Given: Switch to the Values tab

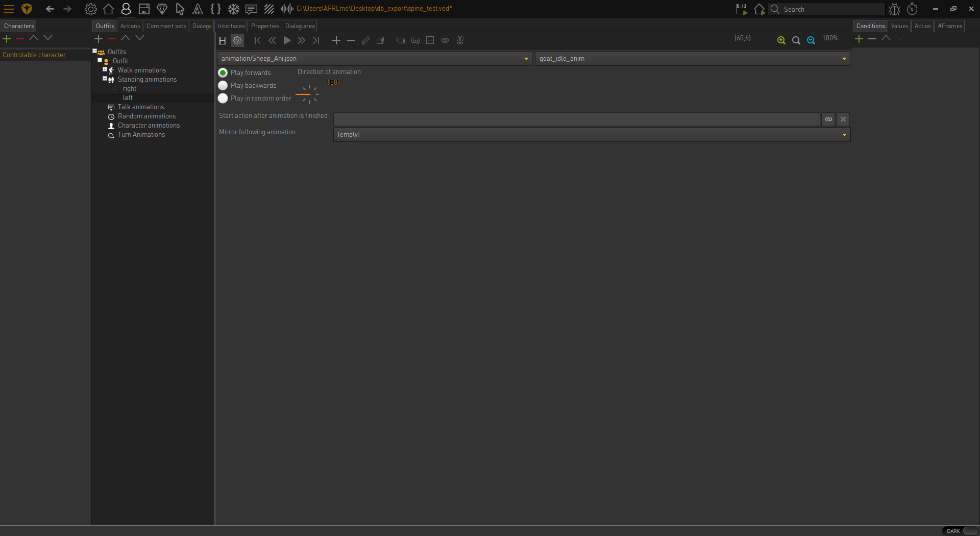Looking at the screenshot, I should point(899,26).
